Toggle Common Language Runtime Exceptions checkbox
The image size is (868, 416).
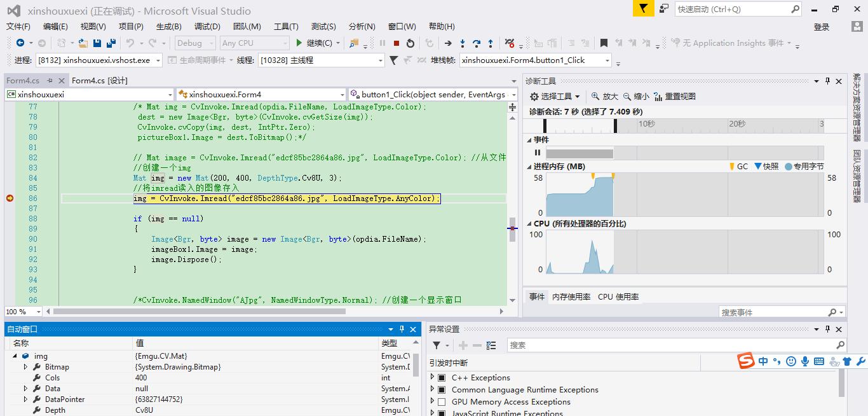pos(442,390)
